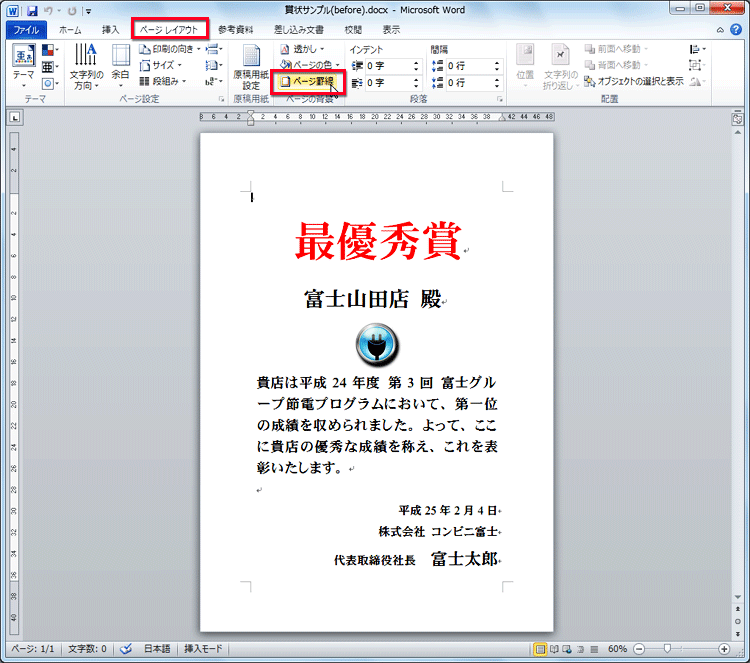Screen dimensions: 750x663
Task: Open the align objects dropdown icon
Action: (x=697, y=49)
